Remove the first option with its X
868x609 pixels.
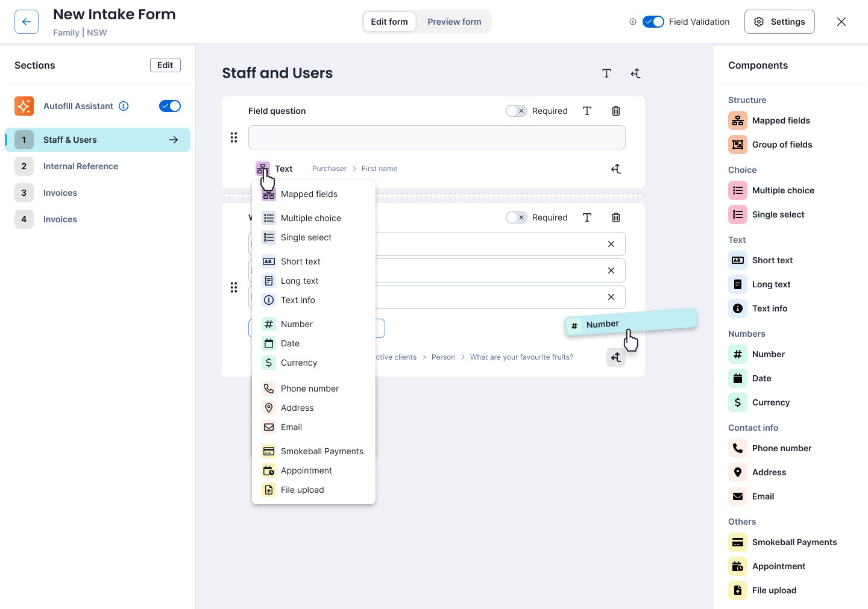611,244
